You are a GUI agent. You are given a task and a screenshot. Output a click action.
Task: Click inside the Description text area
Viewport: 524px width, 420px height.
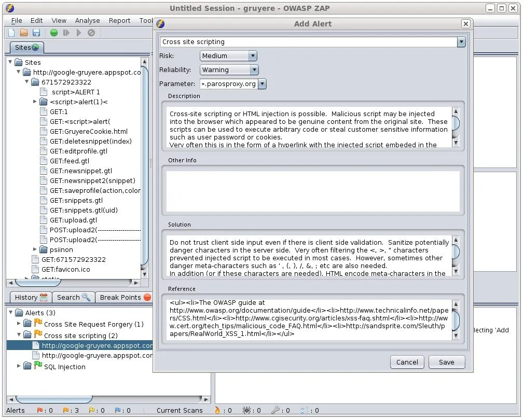pos(309,127)
